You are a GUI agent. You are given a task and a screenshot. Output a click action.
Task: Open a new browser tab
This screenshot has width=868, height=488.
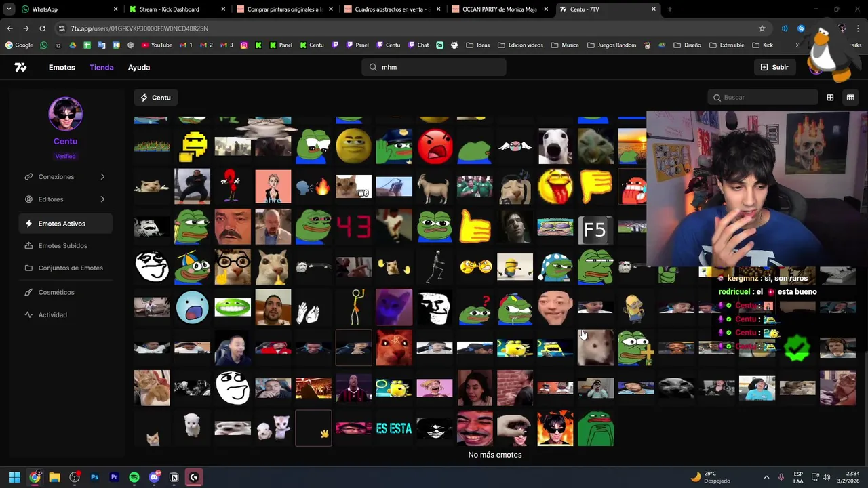[x=669, y=9]
